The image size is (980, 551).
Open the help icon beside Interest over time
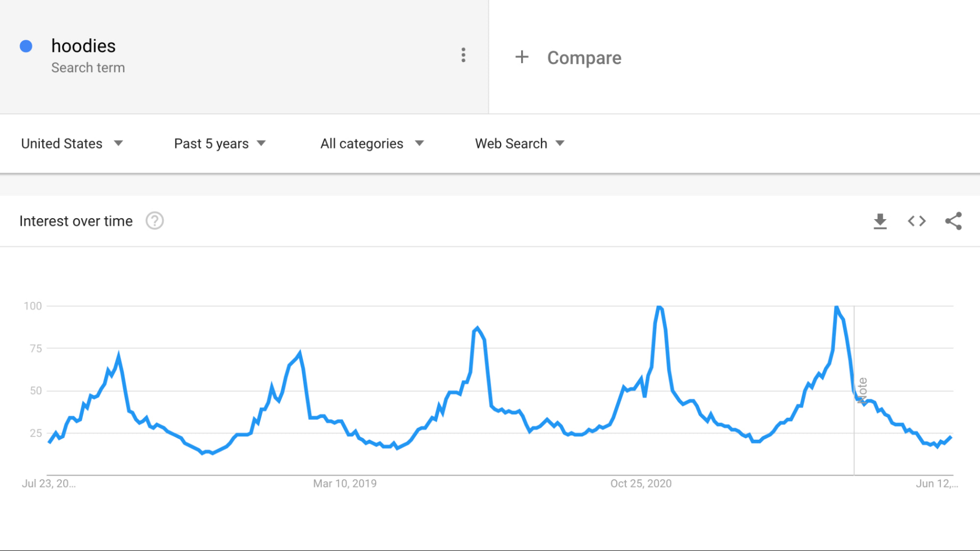point(154,221)
